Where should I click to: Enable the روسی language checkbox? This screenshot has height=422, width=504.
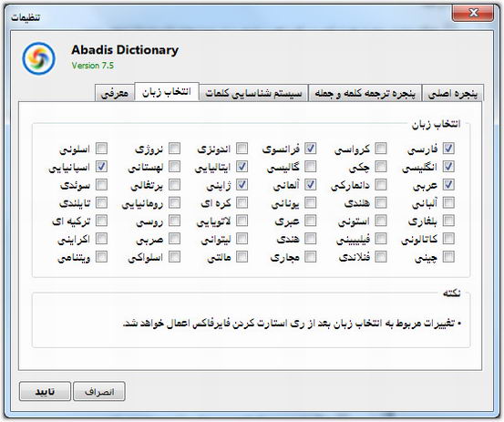[x=174, y=221]
